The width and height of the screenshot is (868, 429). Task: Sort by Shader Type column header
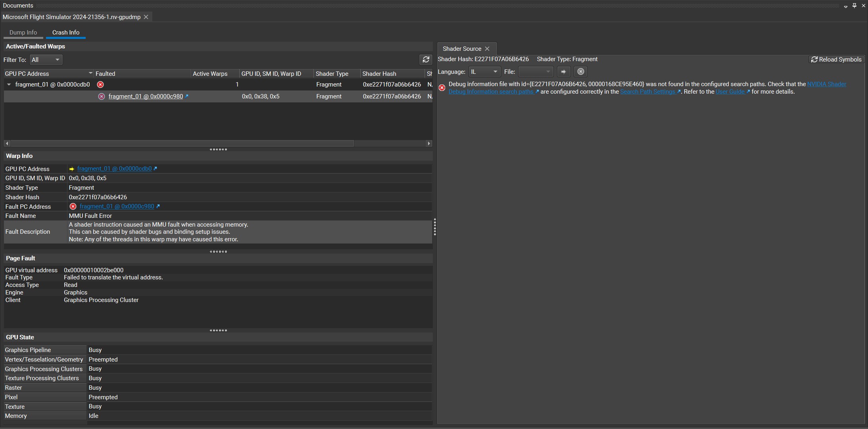pyautogui.click(x=337, y=74)
